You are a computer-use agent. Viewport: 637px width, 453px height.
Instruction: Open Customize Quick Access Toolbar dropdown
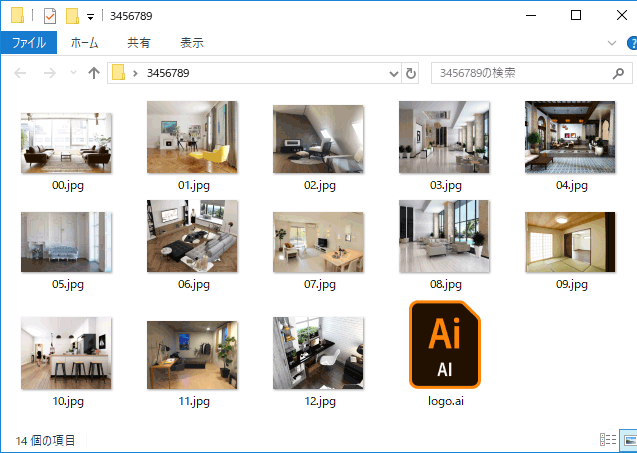click(x=90, y=16)
